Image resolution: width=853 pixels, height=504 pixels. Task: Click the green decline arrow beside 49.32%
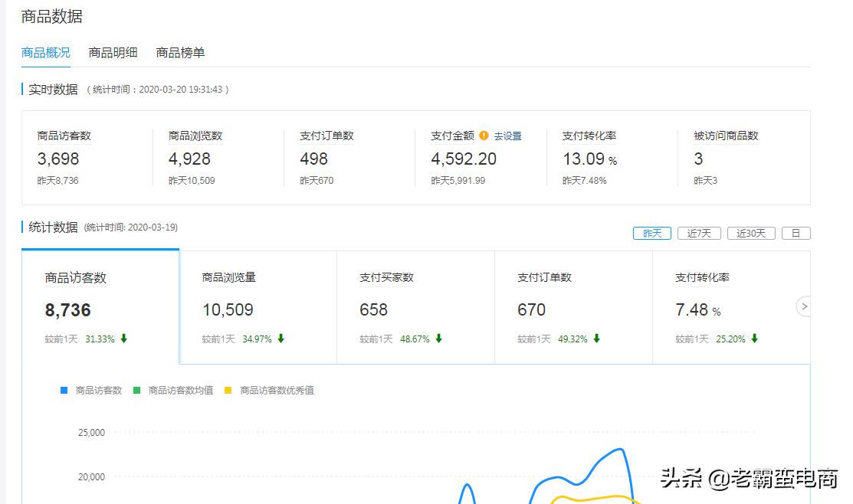pyautogui.click(x=597, y=338)
